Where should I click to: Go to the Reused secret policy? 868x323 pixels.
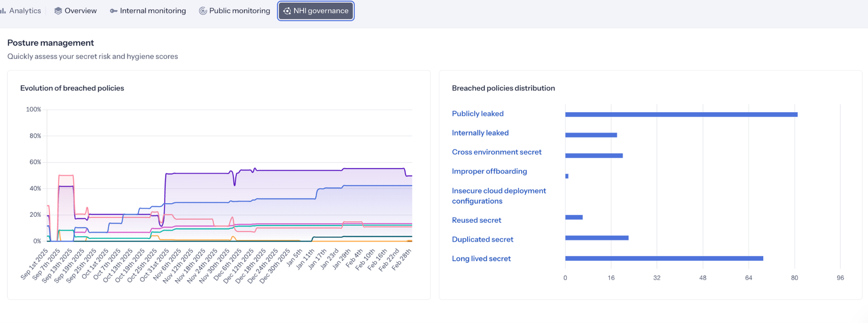[x=476, y=220]
